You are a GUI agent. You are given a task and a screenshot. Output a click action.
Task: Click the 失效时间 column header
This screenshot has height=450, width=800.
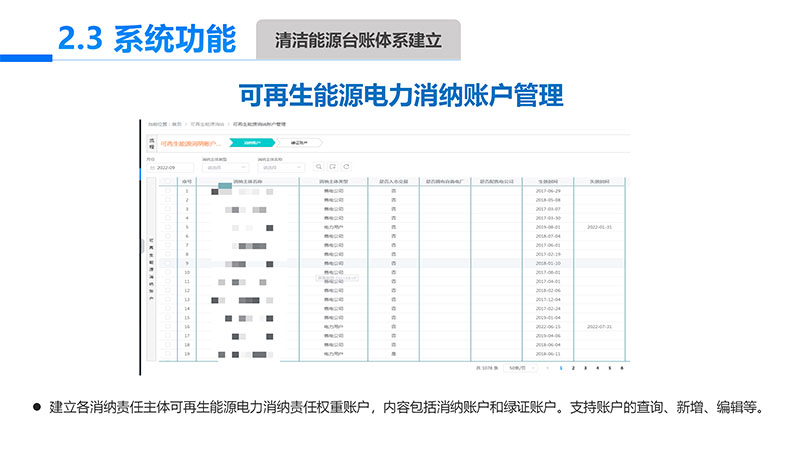[599, 182]
